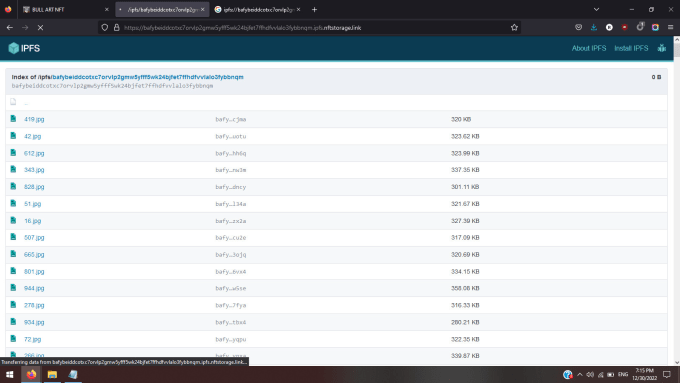Click the IPFS logo in header
Screen dimensions: 680x383
click(24, 48)
